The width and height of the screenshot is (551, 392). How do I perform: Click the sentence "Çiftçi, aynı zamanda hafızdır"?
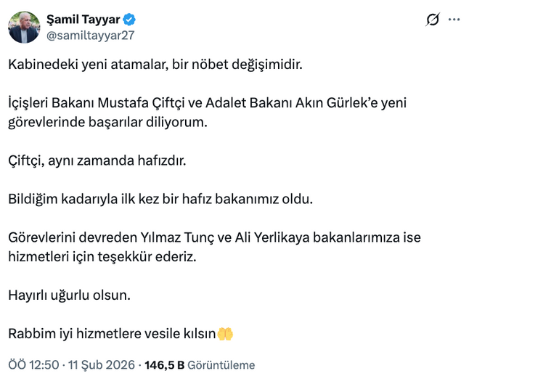point(97,160)
